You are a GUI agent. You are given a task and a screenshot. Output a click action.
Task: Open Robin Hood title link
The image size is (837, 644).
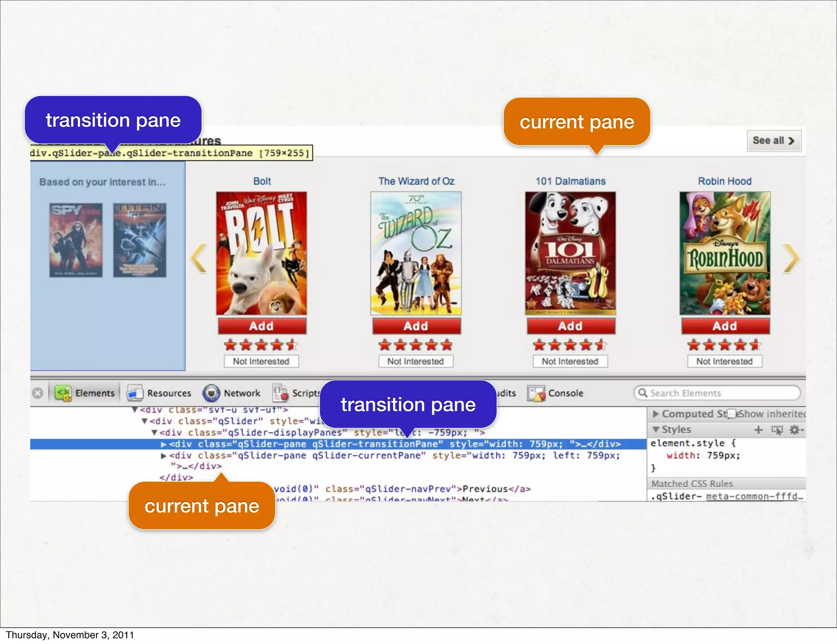(x=725, y=181)
